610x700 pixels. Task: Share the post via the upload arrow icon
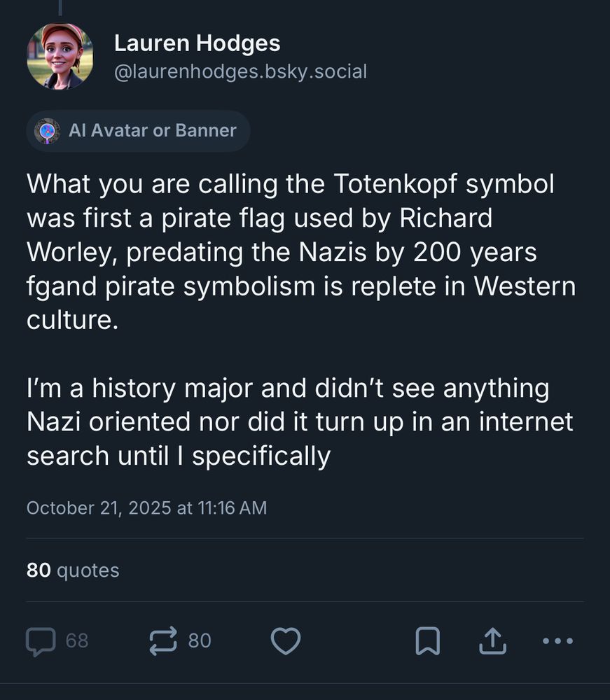tap(494, 639)
